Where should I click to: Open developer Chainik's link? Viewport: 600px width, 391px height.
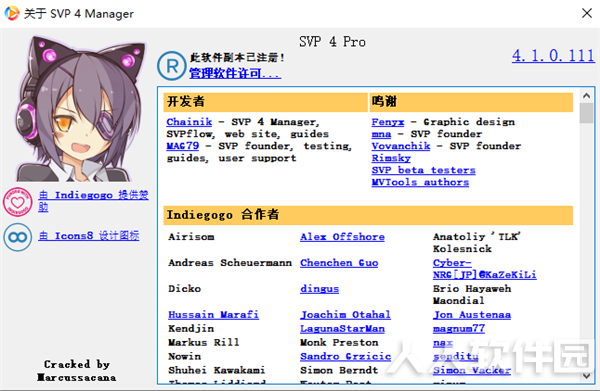point(189,122)
